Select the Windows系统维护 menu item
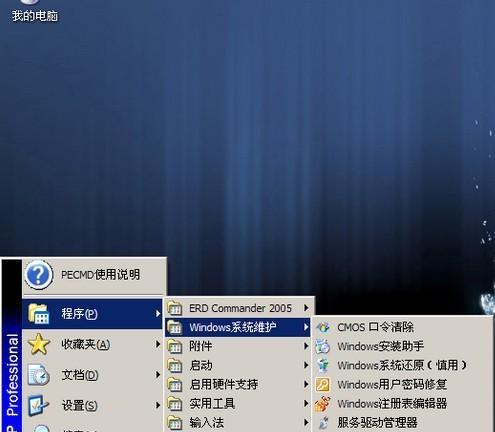 (x=238, y=327)
